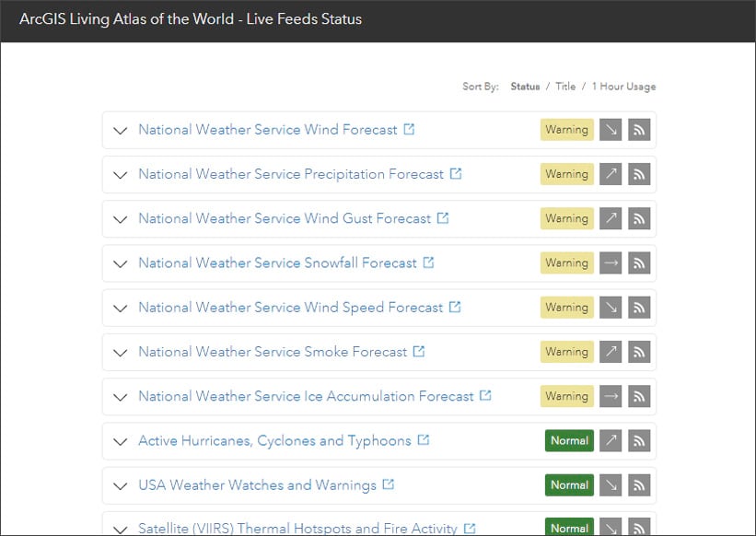Click the Warning badge on Smoke Forecast
This screenshot has width=756, height=536.
(x=566, y=352)
